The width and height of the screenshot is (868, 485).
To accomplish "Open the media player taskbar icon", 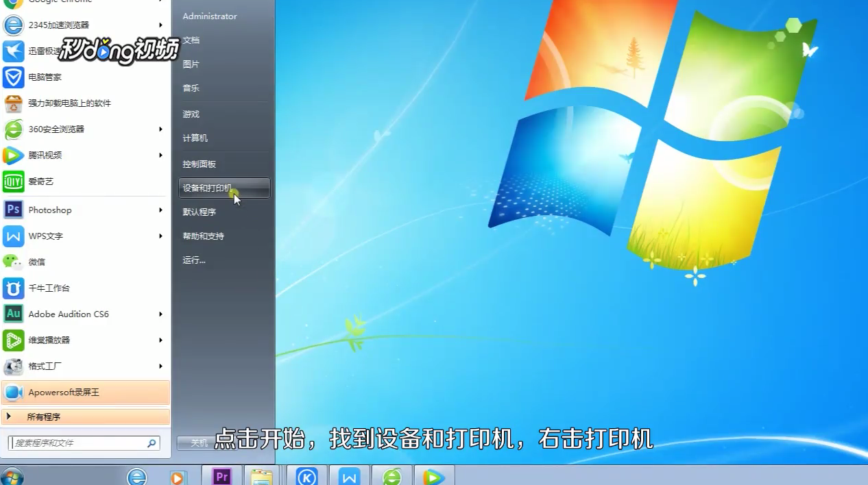I will click(x=177, y=477).
